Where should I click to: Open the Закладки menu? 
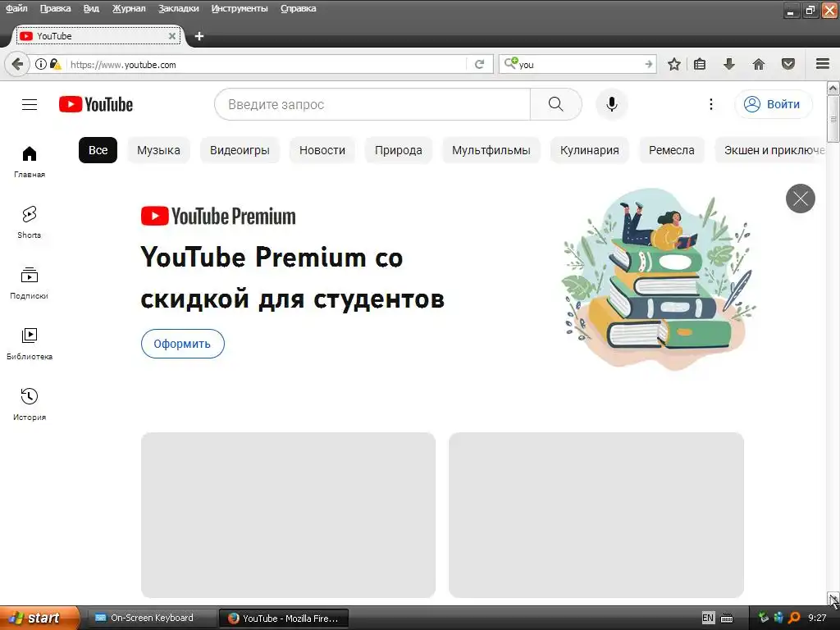(x=178, y=8)
